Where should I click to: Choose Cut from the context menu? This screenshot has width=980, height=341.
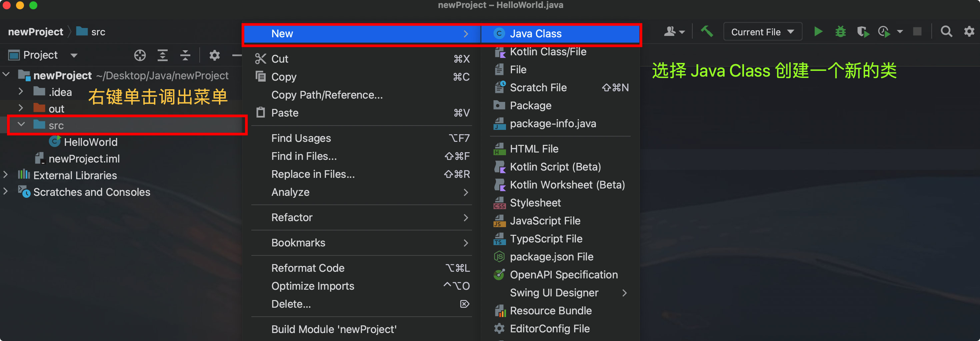362,59
